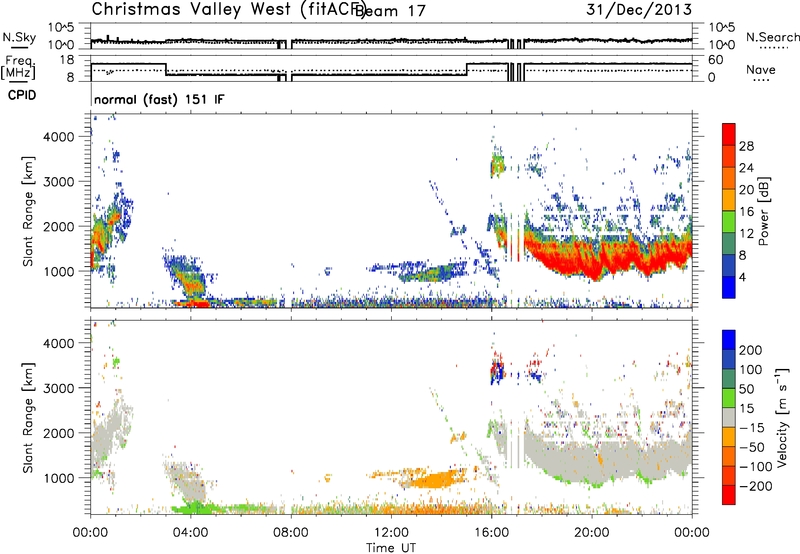
Task: Click the 'Power [dB]' color bar label
Action: tap(763, 211)
